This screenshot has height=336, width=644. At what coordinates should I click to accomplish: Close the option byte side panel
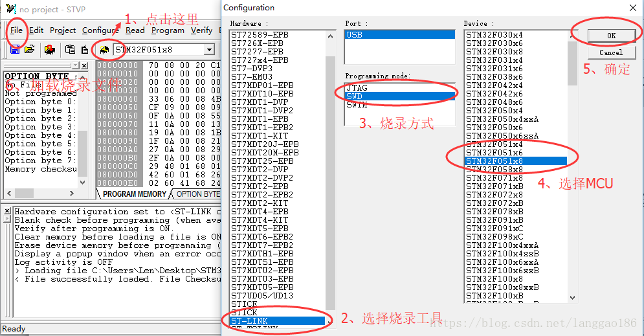84,66
